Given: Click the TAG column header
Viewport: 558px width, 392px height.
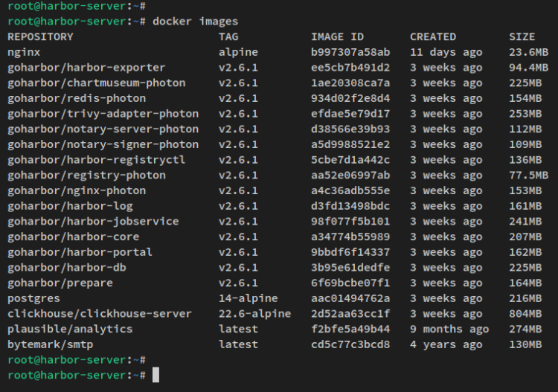Looking at the screenshot, I should 228,36.
